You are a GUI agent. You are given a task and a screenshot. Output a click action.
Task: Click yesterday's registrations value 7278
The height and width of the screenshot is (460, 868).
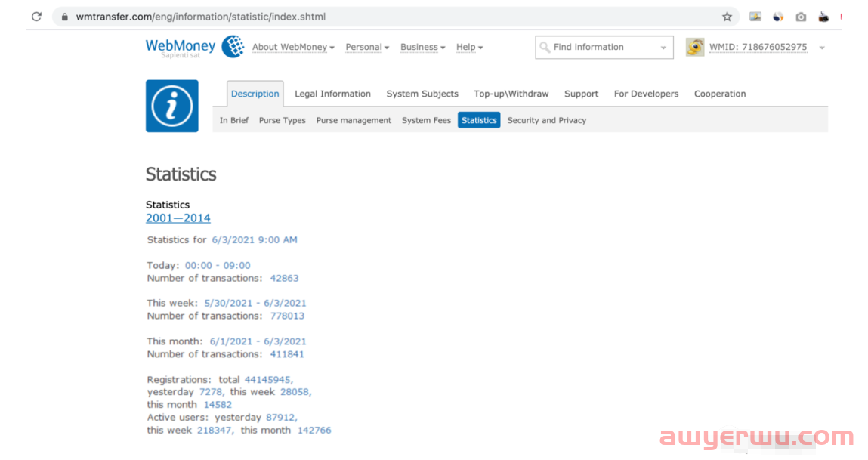click(x=211, y=392)
